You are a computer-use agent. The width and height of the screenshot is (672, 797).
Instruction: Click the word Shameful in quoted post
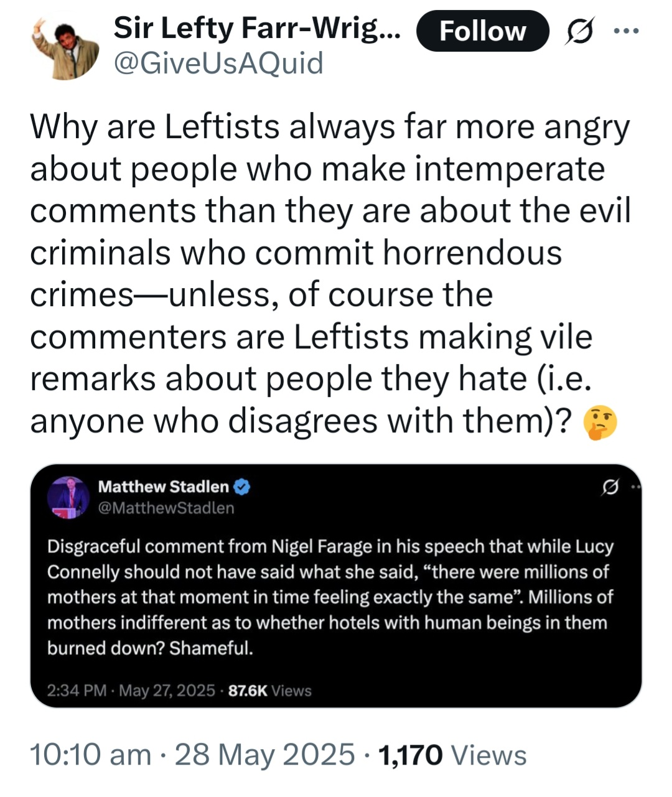(x=211, y=648)
